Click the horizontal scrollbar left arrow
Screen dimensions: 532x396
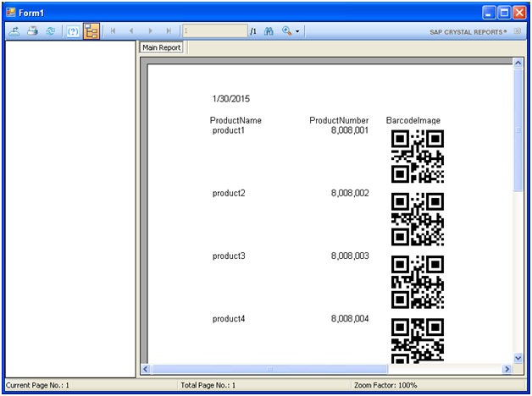coord(146,369)
